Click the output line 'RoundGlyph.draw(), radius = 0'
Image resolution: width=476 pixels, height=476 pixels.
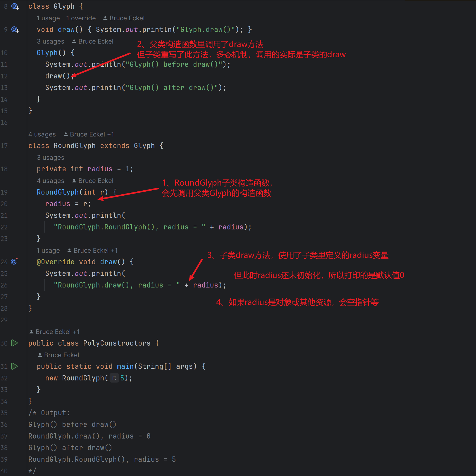click(x=89, y=436)
